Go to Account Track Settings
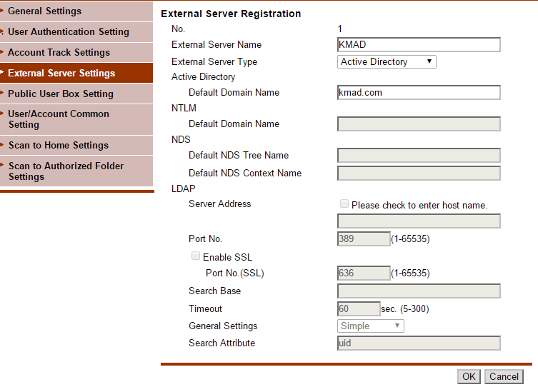The image size is (538, 392). (x=76, y=52)
